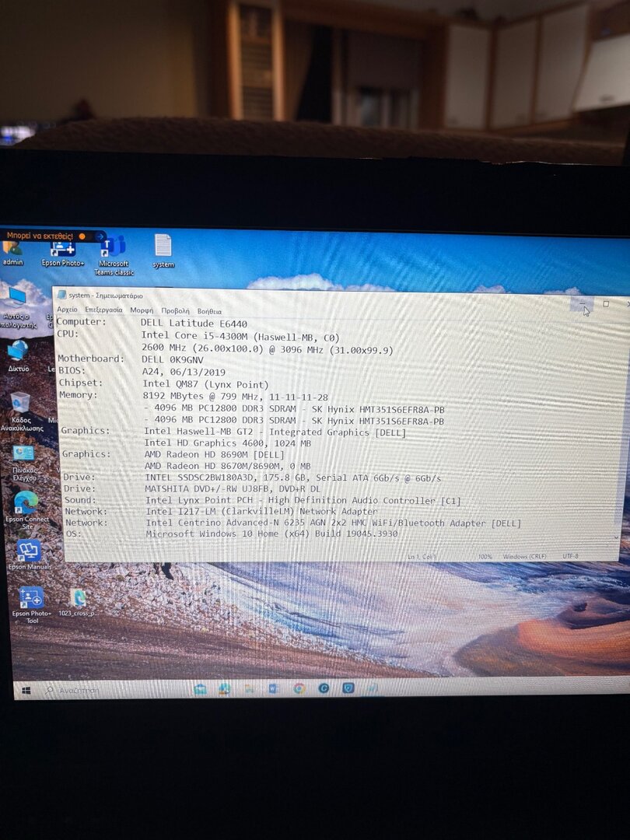The image size is (630, 840).
Task: Open the Microsoft Store taskbar icon
Action: pyautogui.click(x=200, y=689)
